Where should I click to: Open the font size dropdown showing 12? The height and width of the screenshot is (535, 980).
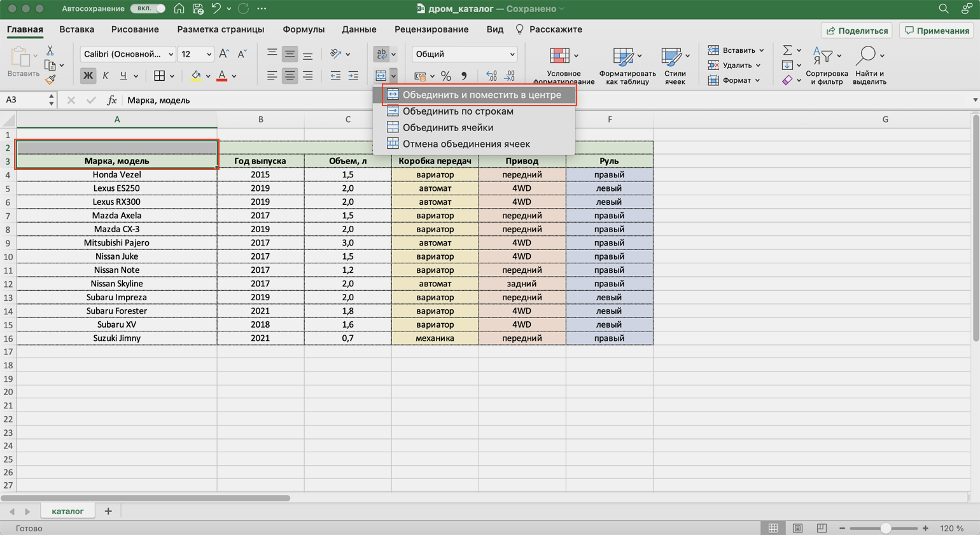tap(209, 54)
